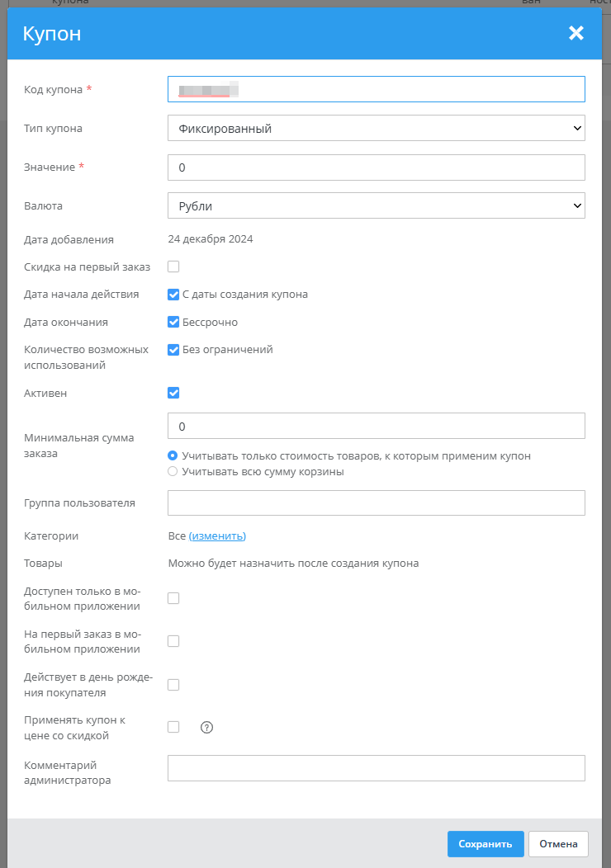Enable Действует в день рождения покупателя
The height and width of the screenshot is (868, 611).
point(173,684)
